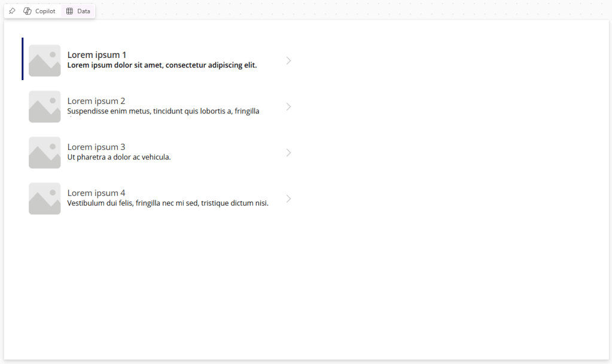Select the "Lorem ipsum 3" title
Image resolution: width=612 pixels, height=364 pixels.
(96, 147)
